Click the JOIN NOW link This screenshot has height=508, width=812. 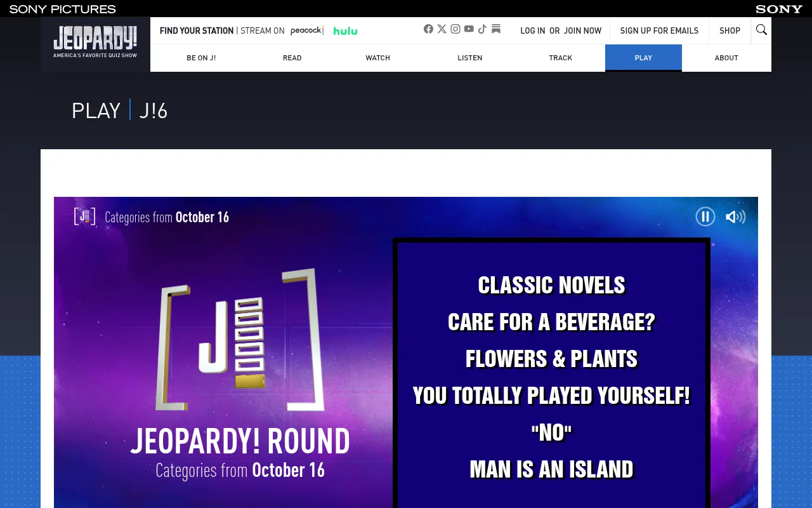click(582, 30)
